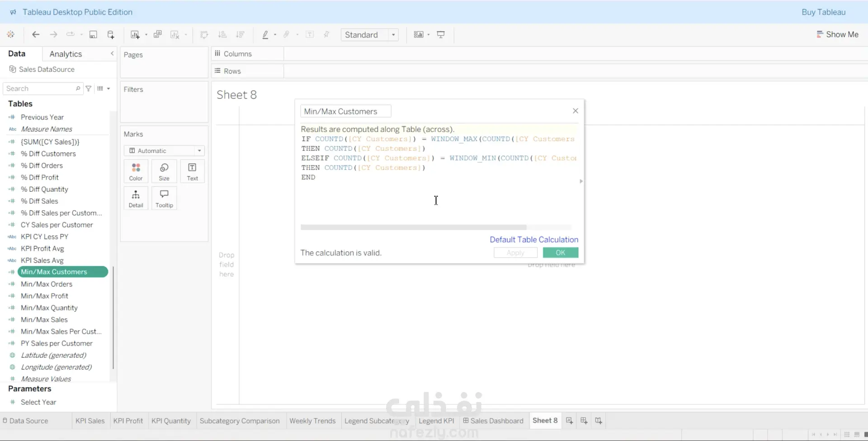Click the Group Members paperclip icon
Viewport: 868px width, 441px height.
[x=287, y=34]
